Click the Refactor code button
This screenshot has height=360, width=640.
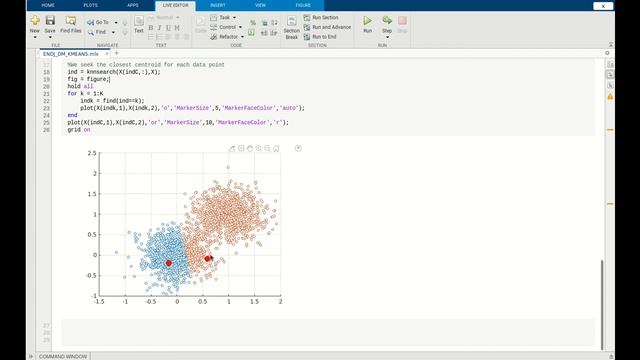pyautogui.click(x=224, y=37)
